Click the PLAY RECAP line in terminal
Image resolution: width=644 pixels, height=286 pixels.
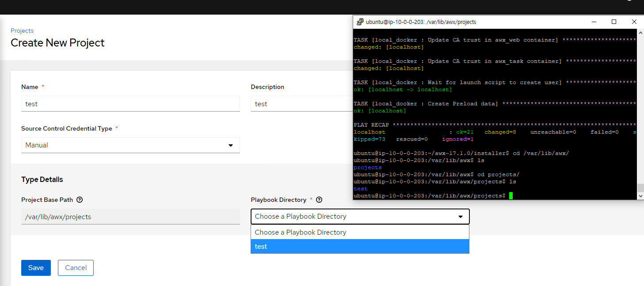[495, 125]
